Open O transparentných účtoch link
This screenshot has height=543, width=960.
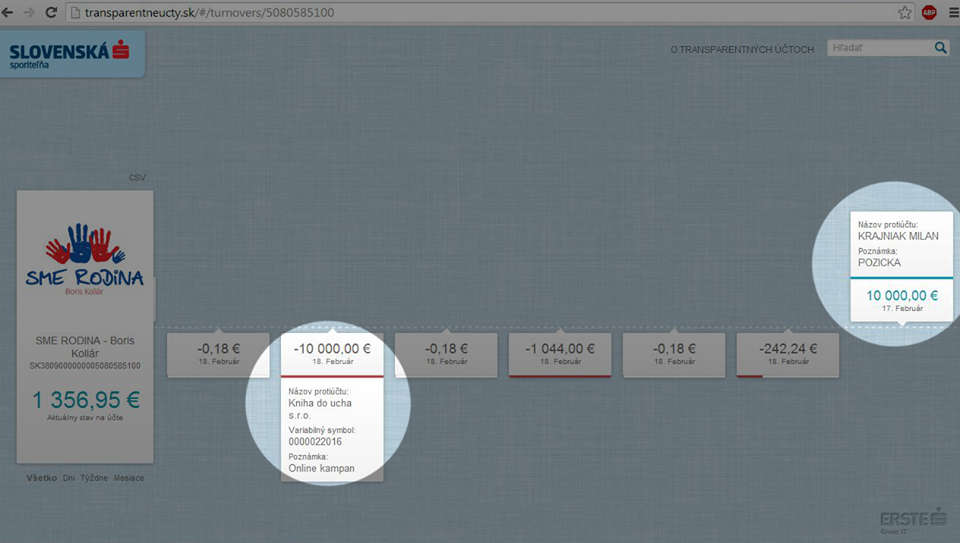pyautogui.click(x=742, y=50)
